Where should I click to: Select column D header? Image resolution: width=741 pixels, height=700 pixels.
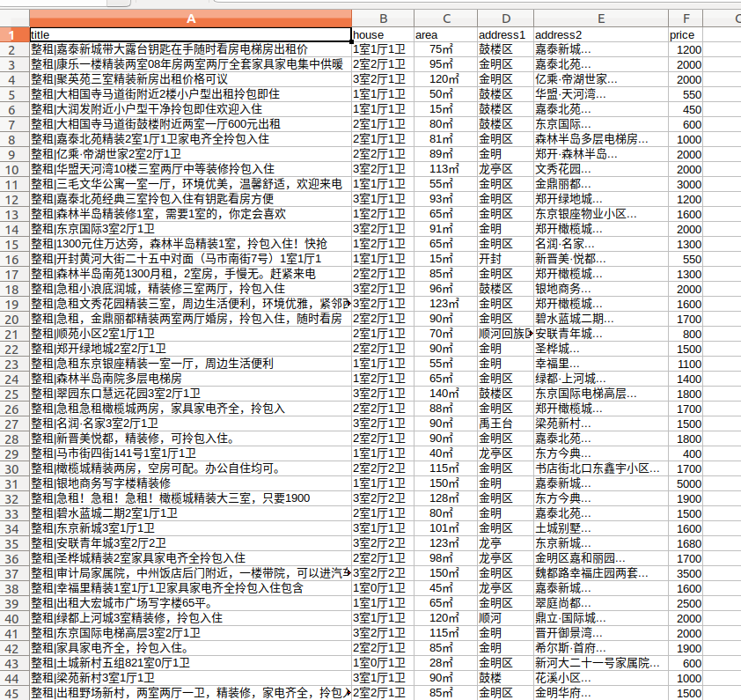click(x=506, y=18)
